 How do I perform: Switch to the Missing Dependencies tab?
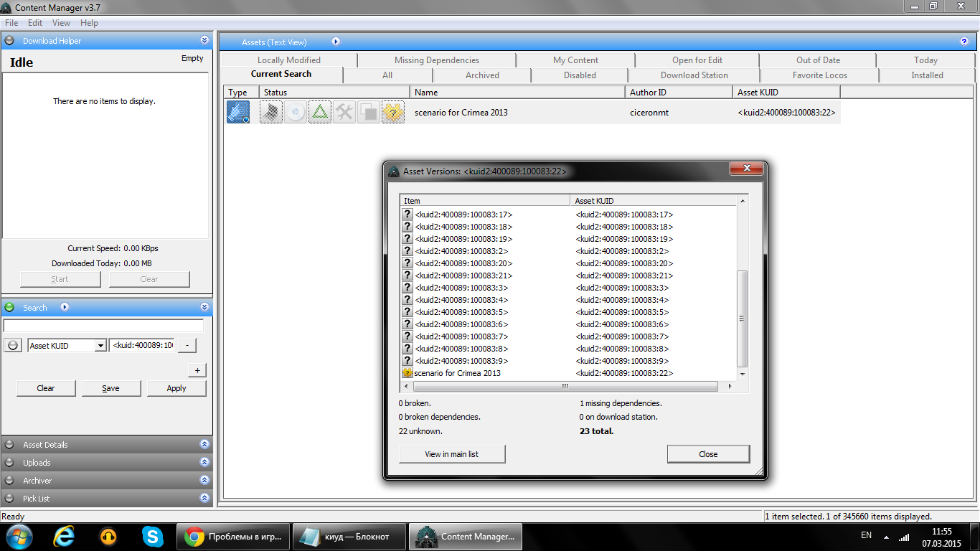[436, 60]
